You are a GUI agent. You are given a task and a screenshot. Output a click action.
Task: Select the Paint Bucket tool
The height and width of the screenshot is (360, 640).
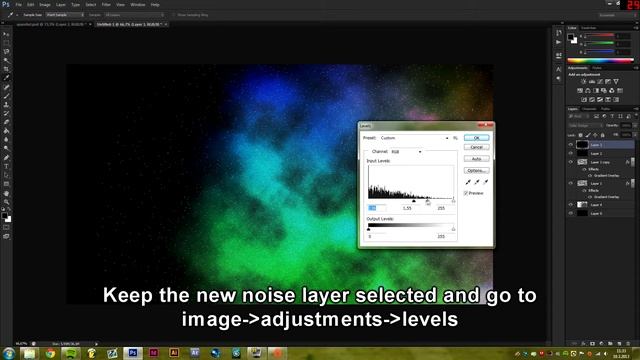6,131
